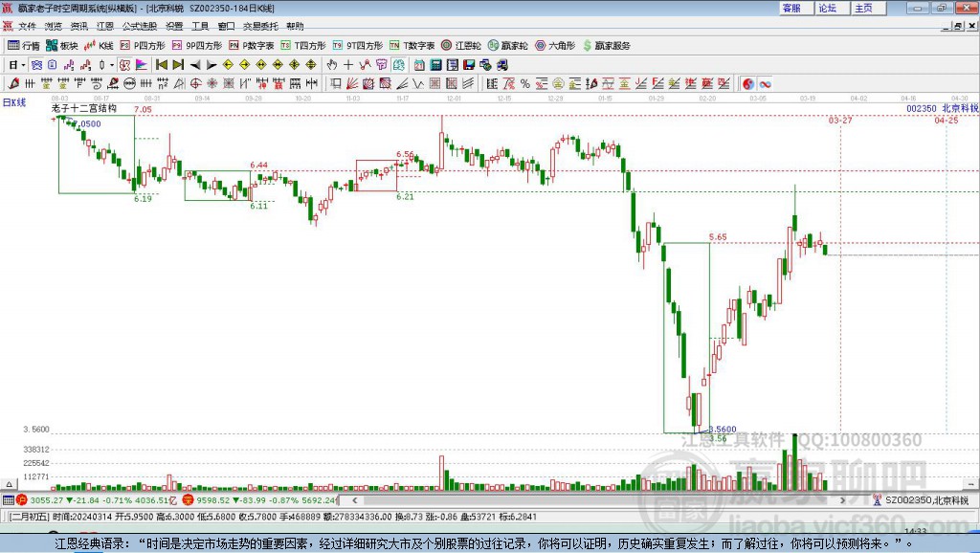Open the 文件 menu
This screenshot has height=553, width=980.
click(x=28, y=26)
